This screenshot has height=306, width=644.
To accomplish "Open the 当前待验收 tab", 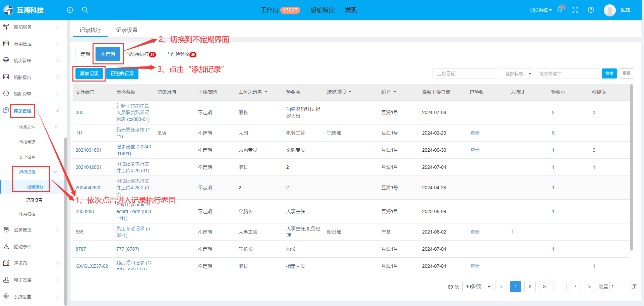I will 181,54.
